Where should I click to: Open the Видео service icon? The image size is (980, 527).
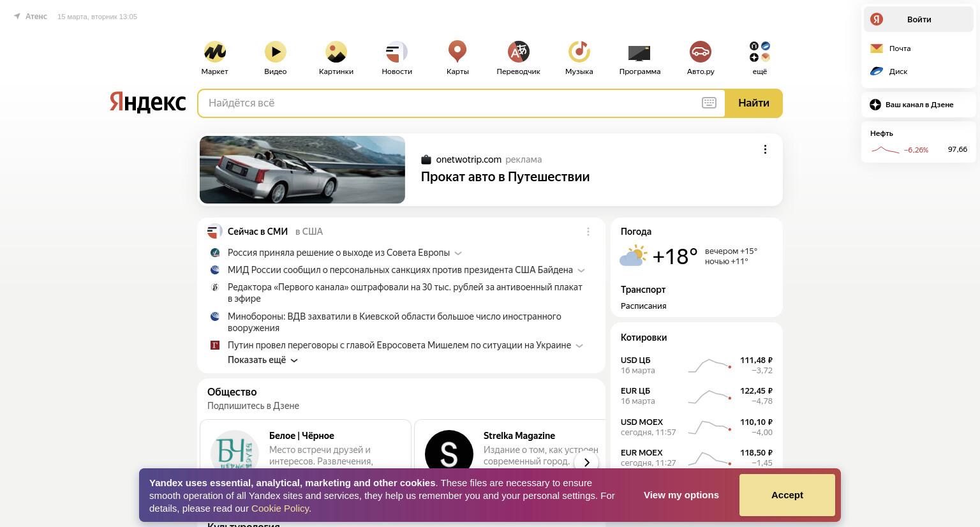(275, 52)
